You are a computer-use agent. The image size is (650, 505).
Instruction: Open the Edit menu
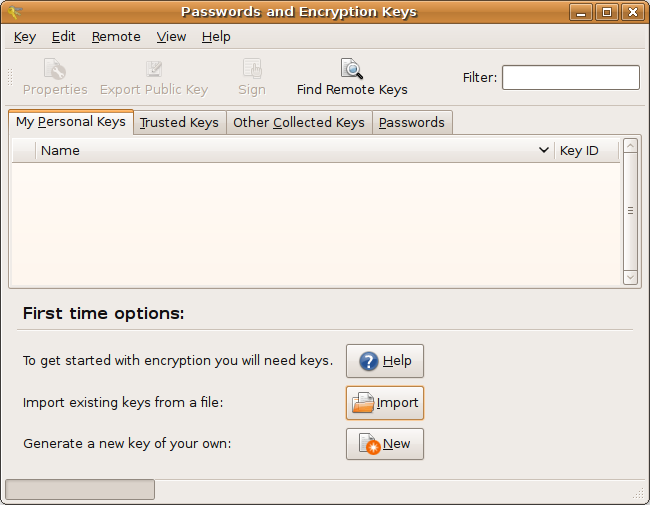pos(63,37)
